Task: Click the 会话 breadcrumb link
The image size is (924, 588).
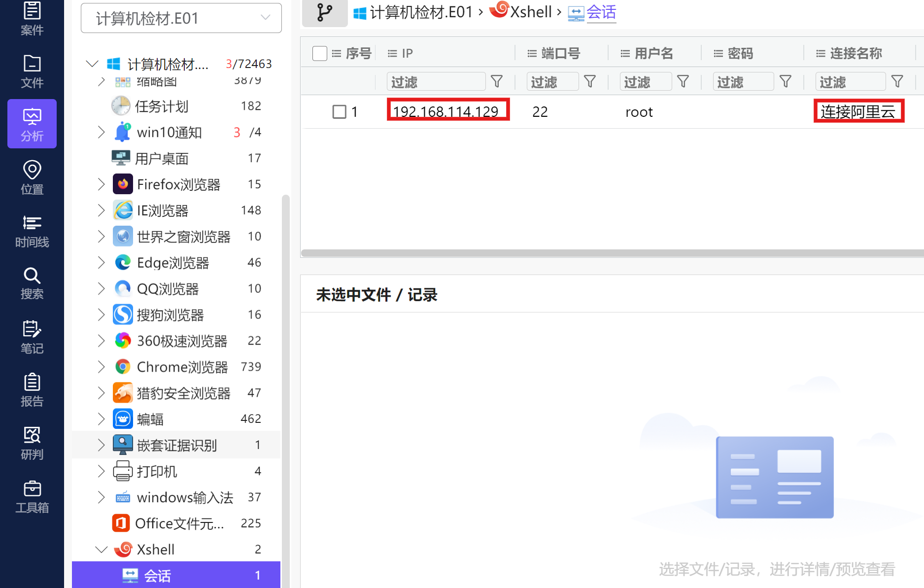Action: coord(601,12)
